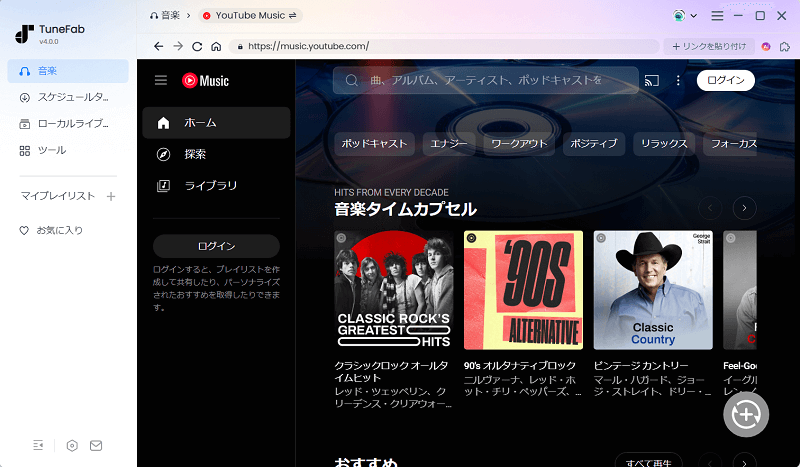The width and height of the screenshot is (800, 467).
Task: Click floating add-to-convert plus button
Action: pyautogui.click(x=746, y=414)
